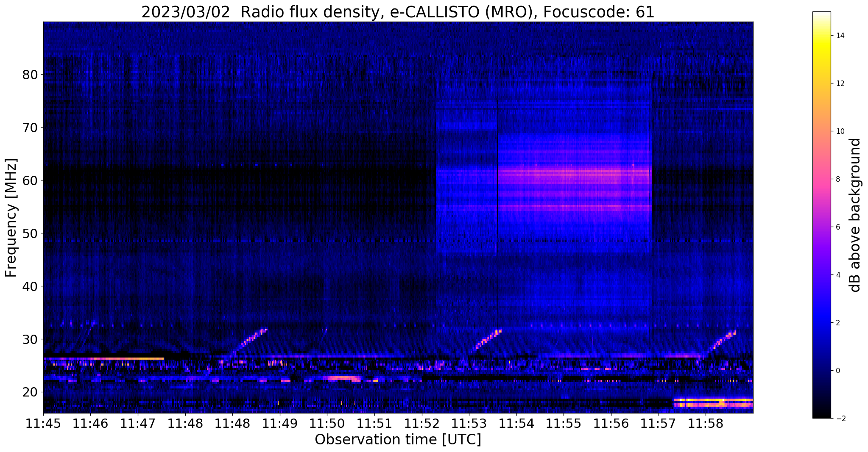
Task: Click the colorbar tick labeled 10
Action: [840, 131]
